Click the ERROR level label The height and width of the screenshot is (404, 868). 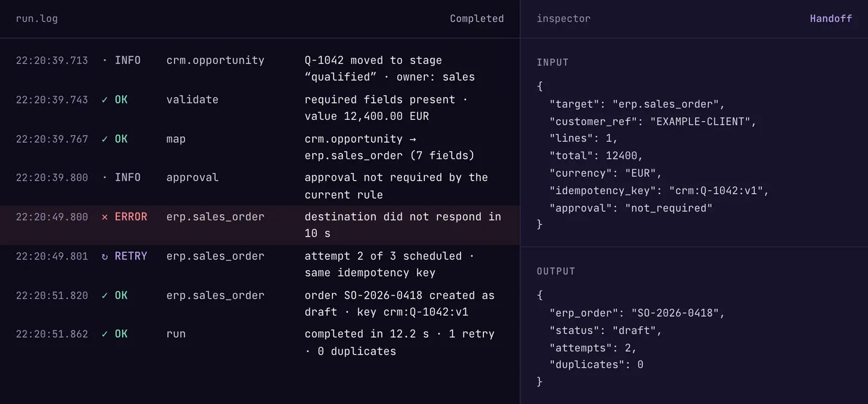[131, 217]
